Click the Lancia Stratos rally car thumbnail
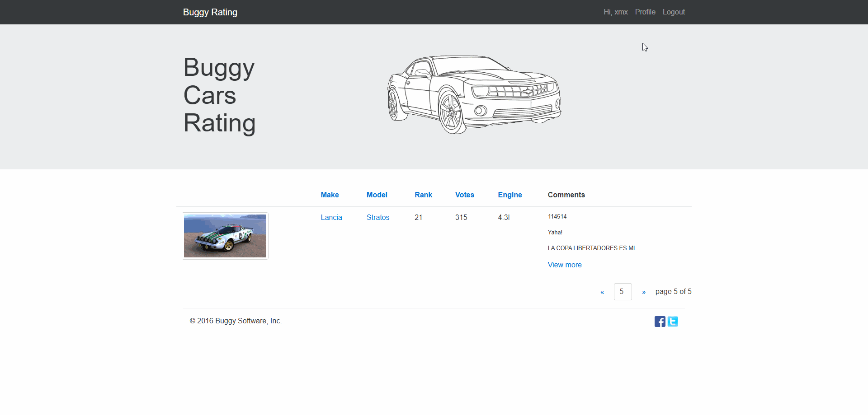The width and height of the screenshot is (868, 415). click(x=225, y=236)
